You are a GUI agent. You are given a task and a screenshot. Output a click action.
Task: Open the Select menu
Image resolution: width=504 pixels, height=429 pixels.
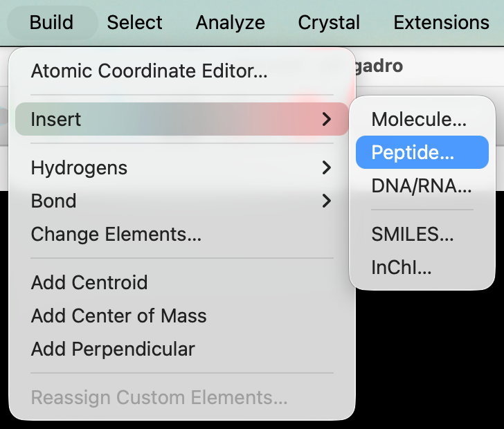134,23
